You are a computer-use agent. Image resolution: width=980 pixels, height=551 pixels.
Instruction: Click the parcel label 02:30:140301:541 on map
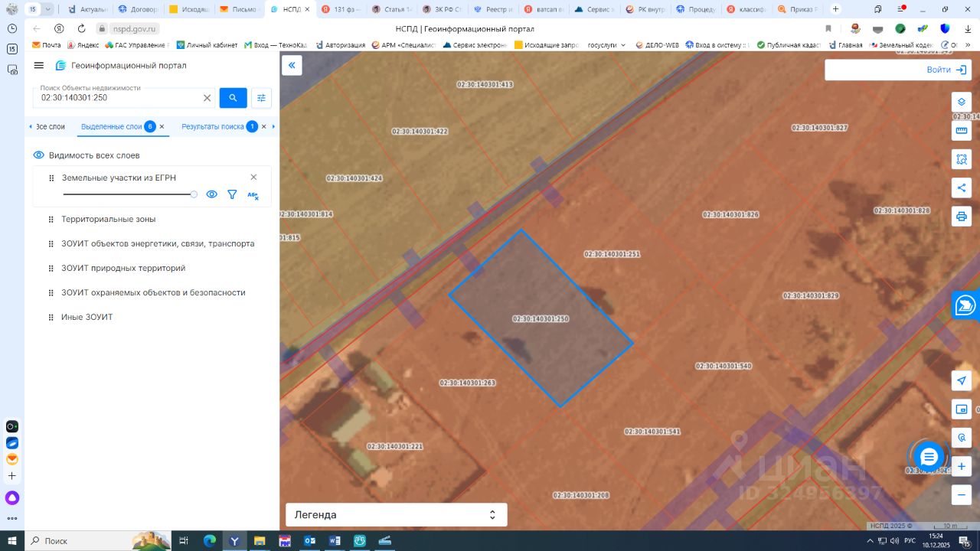click(652, 432)
